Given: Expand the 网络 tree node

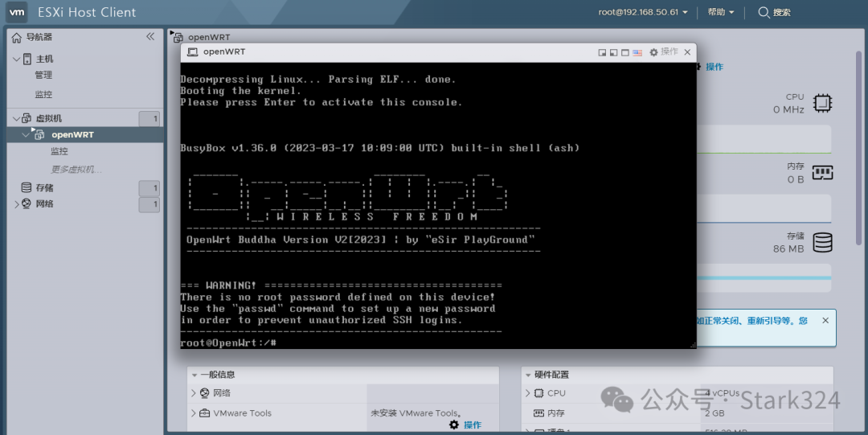Looking at the screenshot, I should (16, 204).
